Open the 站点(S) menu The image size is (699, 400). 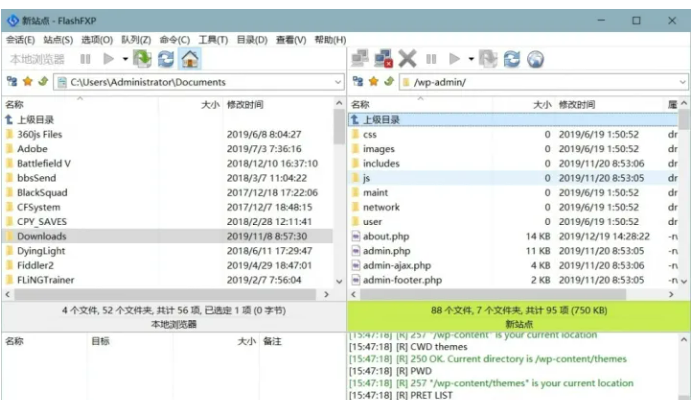58,40
